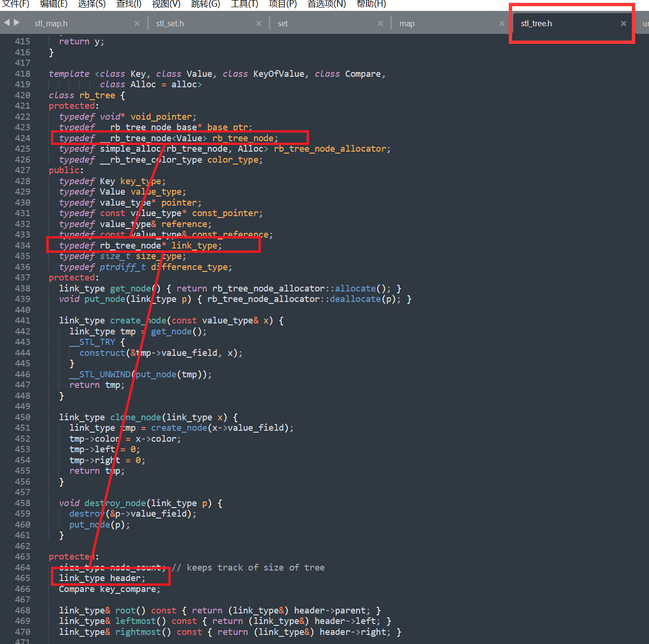Click 'color_type' on line 426

[233, 160]
